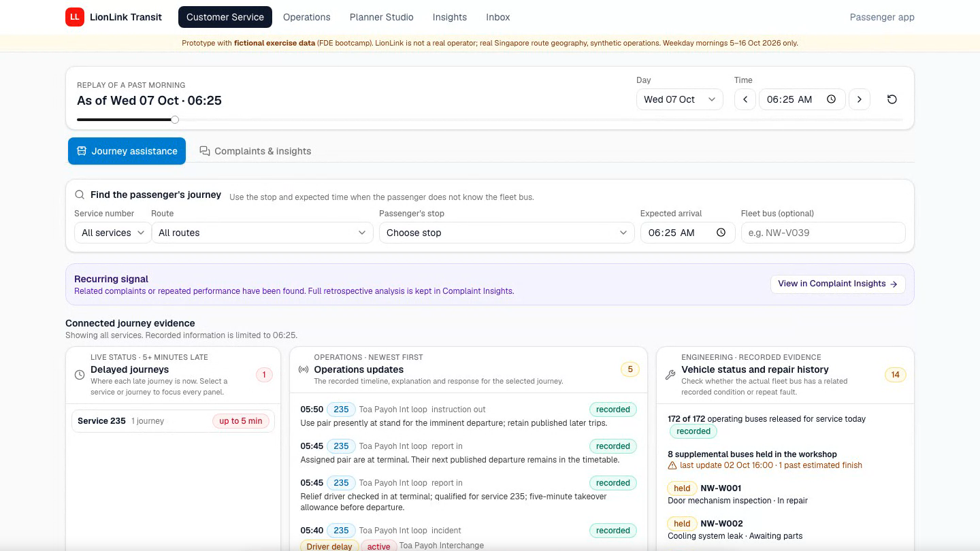
Task: Click the red LL LionLink logo icon
Action: (x=75, y=17)
